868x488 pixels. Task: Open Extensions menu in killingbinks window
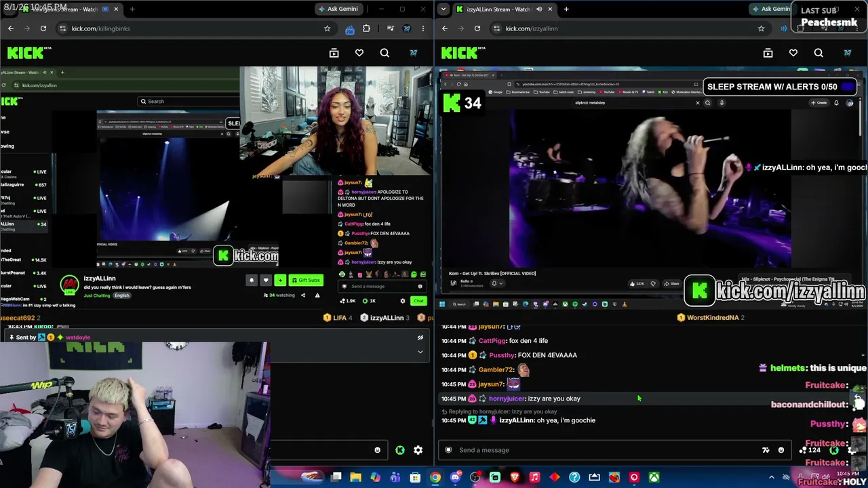(x=367, y=28)
